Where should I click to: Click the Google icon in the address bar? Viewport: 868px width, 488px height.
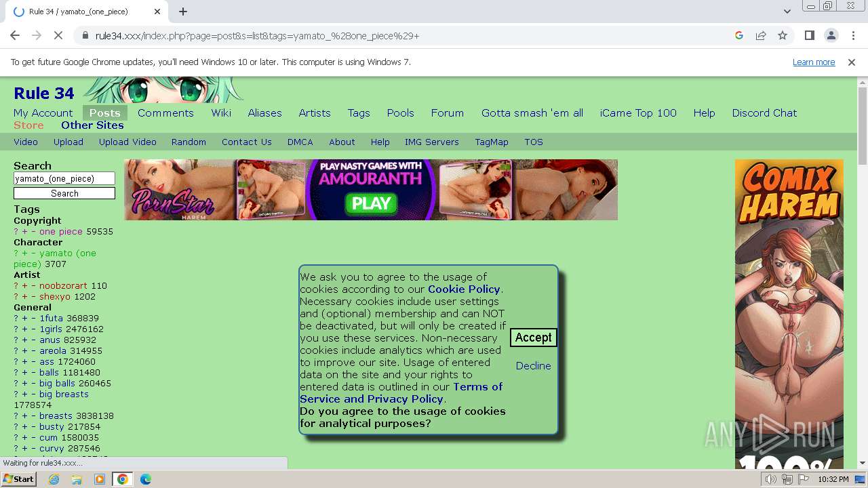coord(739,35)
